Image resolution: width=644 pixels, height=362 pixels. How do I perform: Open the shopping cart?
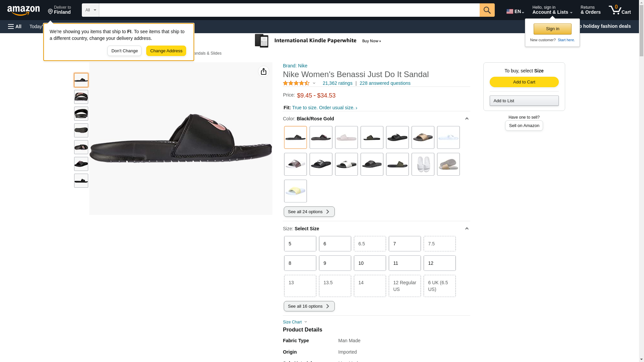click(x=620, y=10)
